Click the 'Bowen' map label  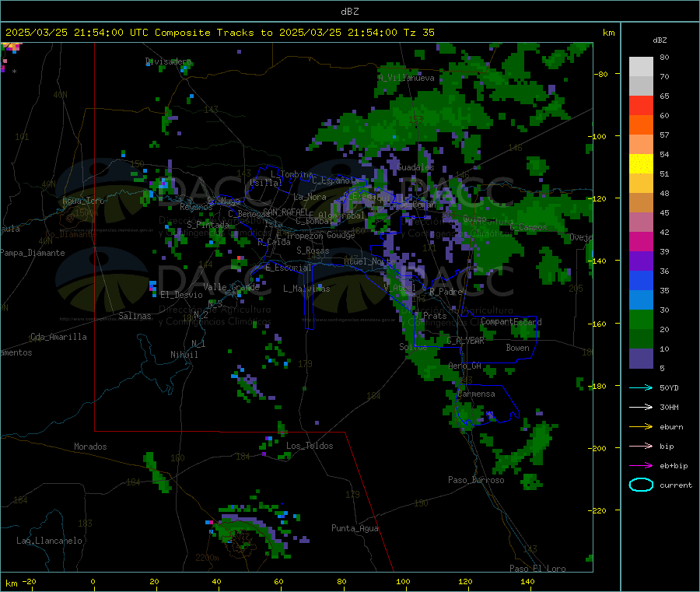[x=517, y=348]
